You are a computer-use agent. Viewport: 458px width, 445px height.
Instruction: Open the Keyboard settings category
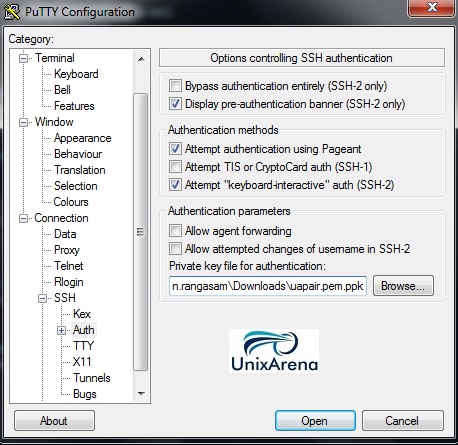tap(76, 74)
